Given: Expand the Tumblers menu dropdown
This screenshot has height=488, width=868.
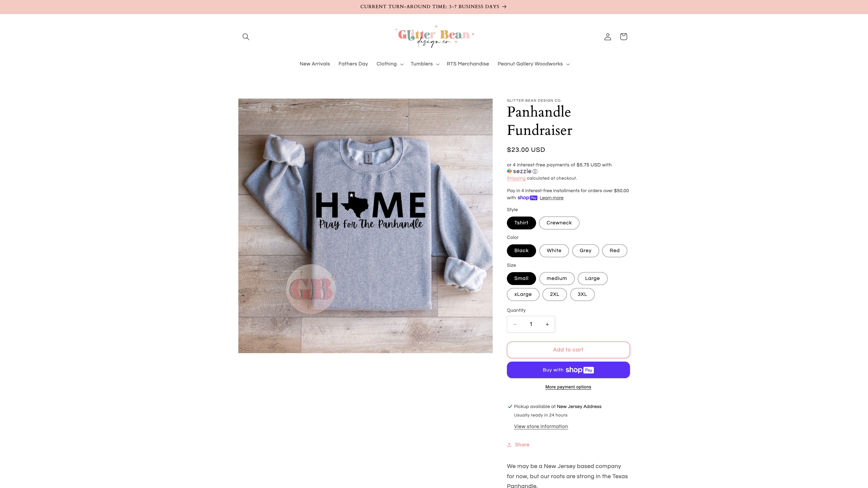Looking at the screenshot, I should click(x=425, y=64).
